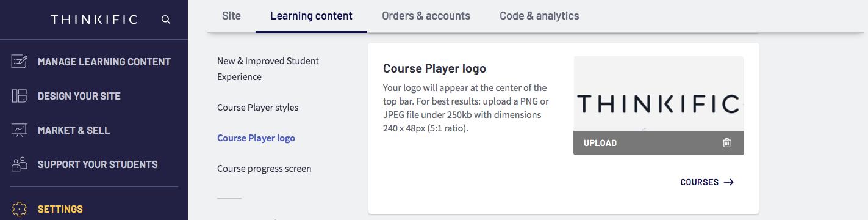Delete the logo with the trash icon
868x220 pixels.
(726, 143)
